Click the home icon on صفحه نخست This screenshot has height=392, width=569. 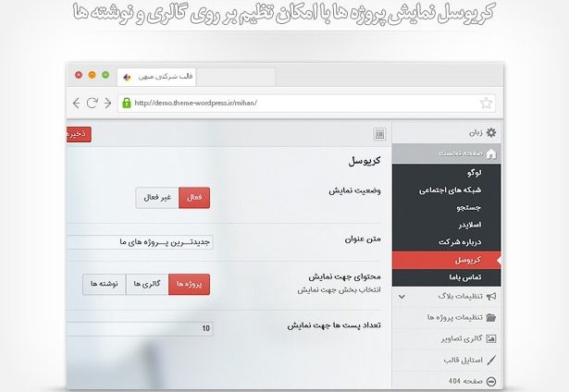click(491, 153)
